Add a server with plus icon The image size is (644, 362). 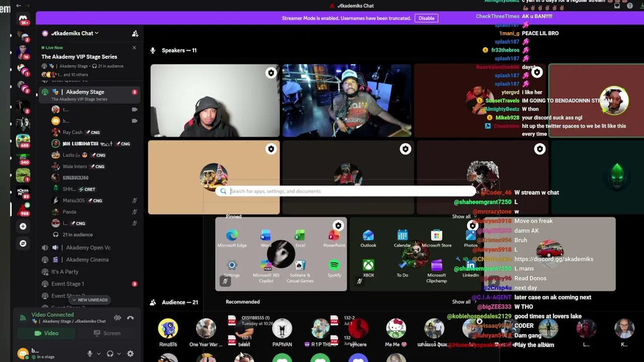(x=23, y=226)
